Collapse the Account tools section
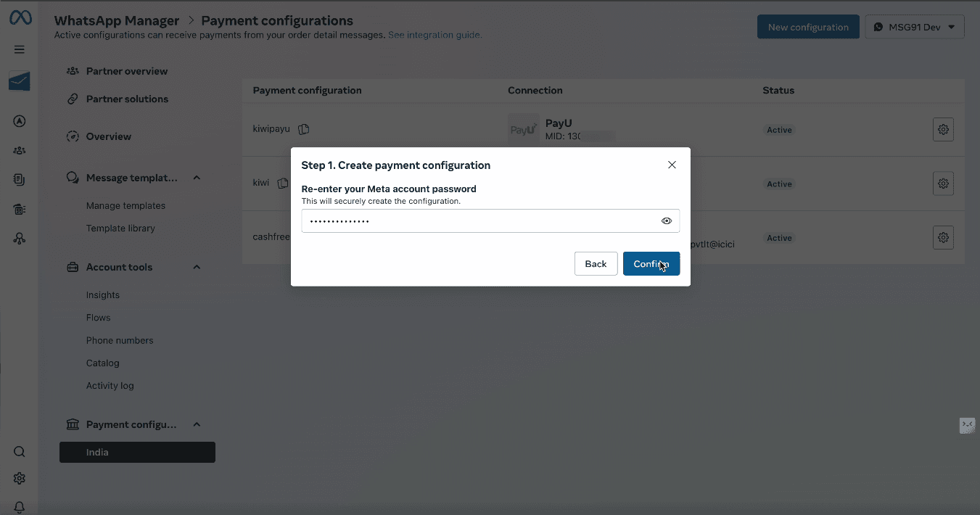980x515 pixels. click(x=197, y=267)
